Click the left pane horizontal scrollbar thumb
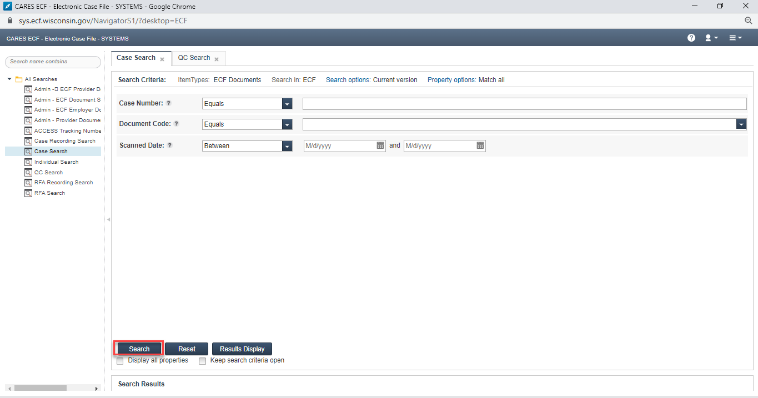The image size is (758, 398). point(41,388)
